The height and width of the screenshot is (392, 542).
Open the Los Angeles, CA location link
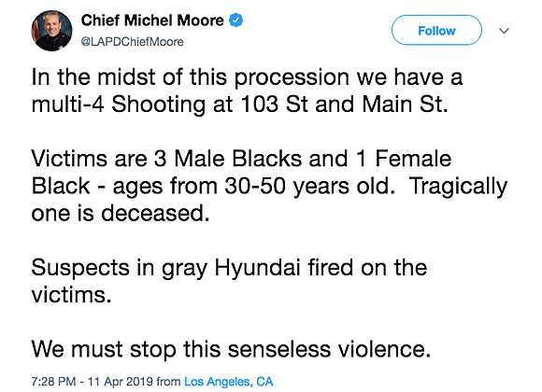229,382
